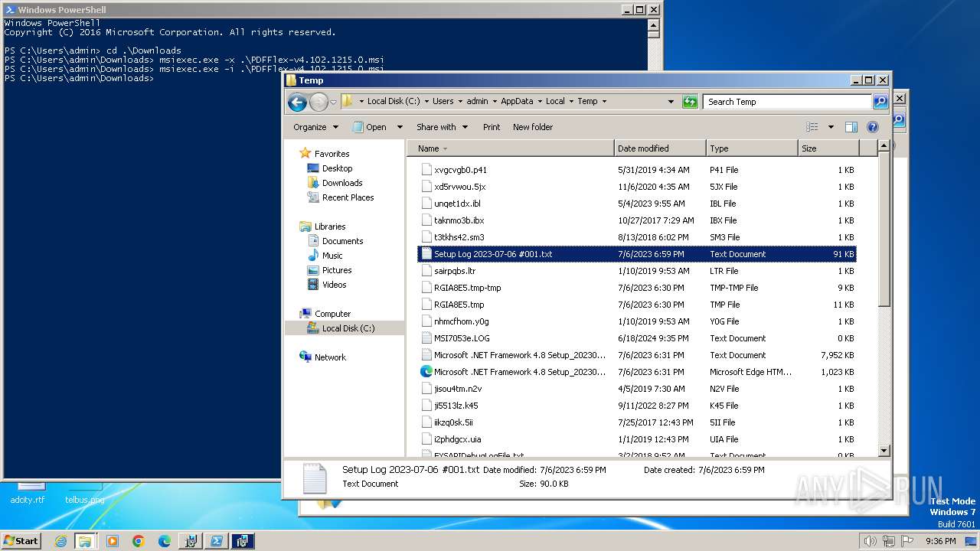Screen dimensions: 980x551
Task: Select file RGIA8E5.tmp-tmp
Action: pyautogui.click(x=636, y=288)
